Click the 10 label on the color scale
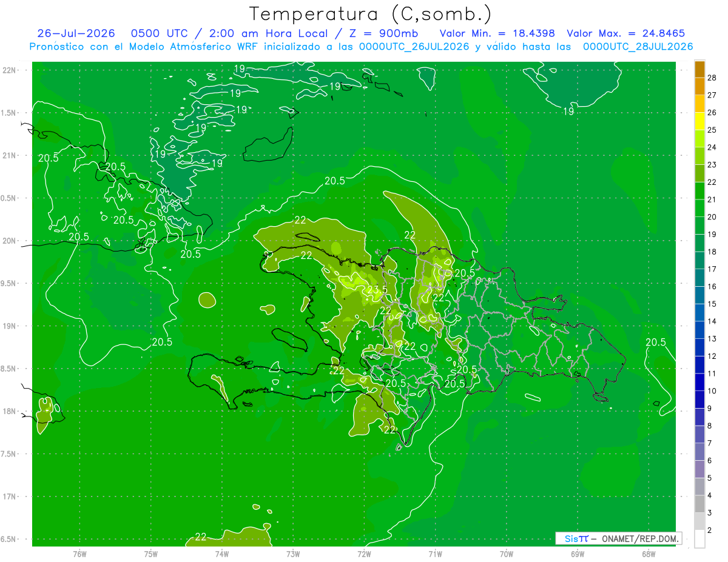 coord(712,391)
